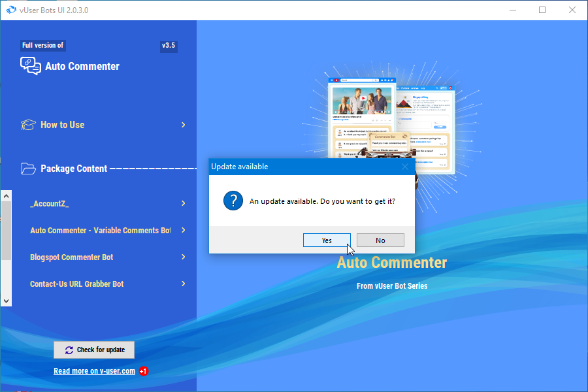Expand the Blogspot Commenter Bot chevron
The width and height of the screenshot is (588, 392).
[x=184, y=257]
